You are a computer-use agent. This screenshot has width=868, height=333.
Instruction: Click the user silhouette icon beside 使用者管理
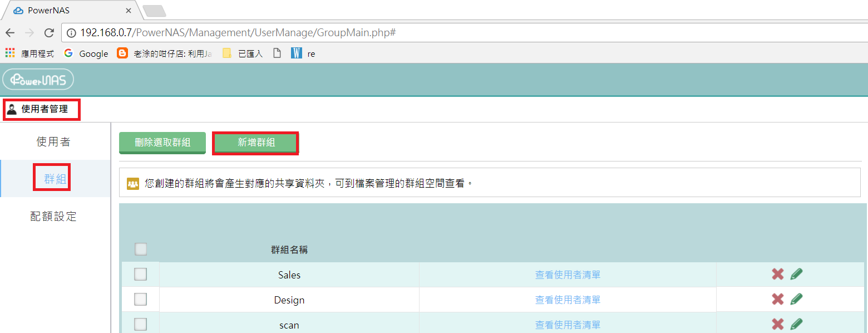(11, 109)
